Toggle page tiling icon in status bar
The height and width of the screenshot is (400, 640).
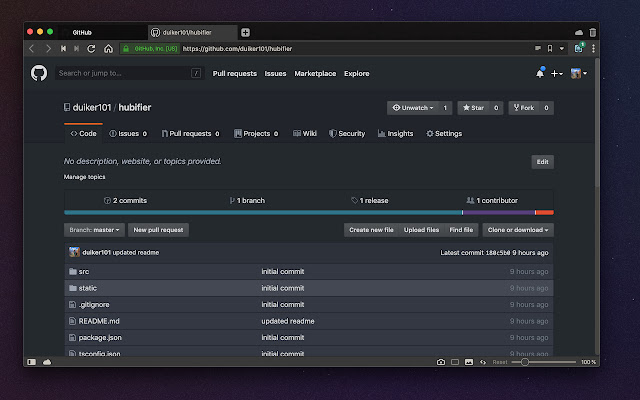[x=455, y=362]
